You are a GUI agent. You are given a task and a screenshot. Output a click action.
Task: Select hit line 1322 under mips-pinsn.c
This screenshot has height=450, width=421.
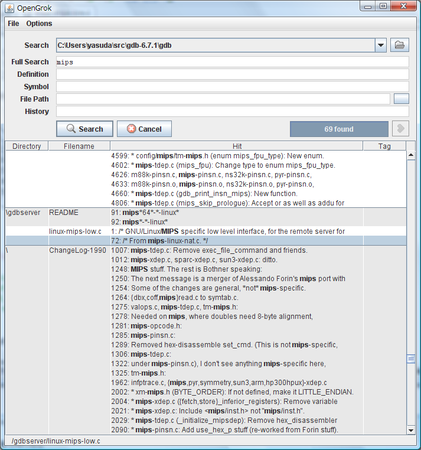[218, 364]
